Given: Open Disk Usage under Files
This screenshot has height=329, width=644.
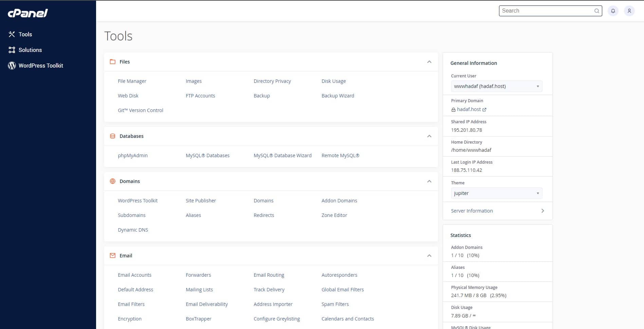Looking at the screenshot, I should point(334,81).
